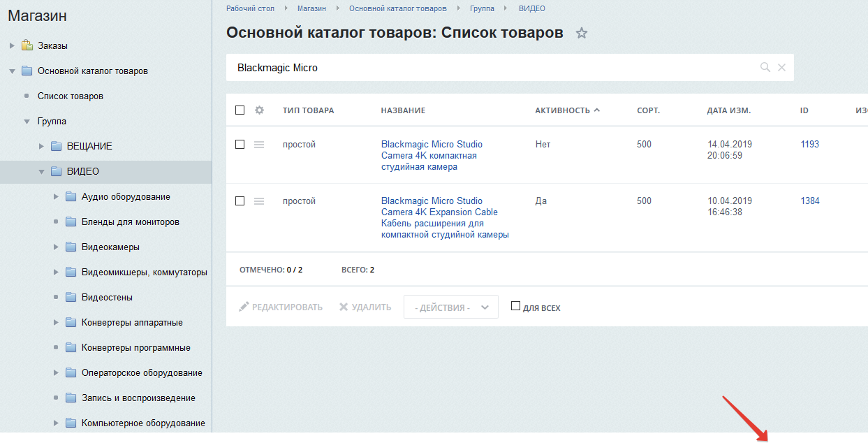Open table column settings gear icon
The image size is (868, 443).
pos(259,110)
